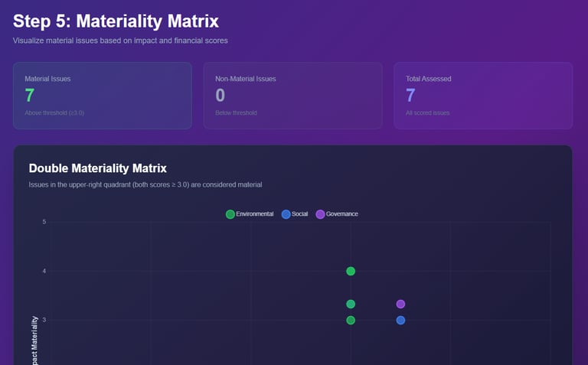Select the purple Governance data point on chart
588x365 pixels.
point(400,304)
